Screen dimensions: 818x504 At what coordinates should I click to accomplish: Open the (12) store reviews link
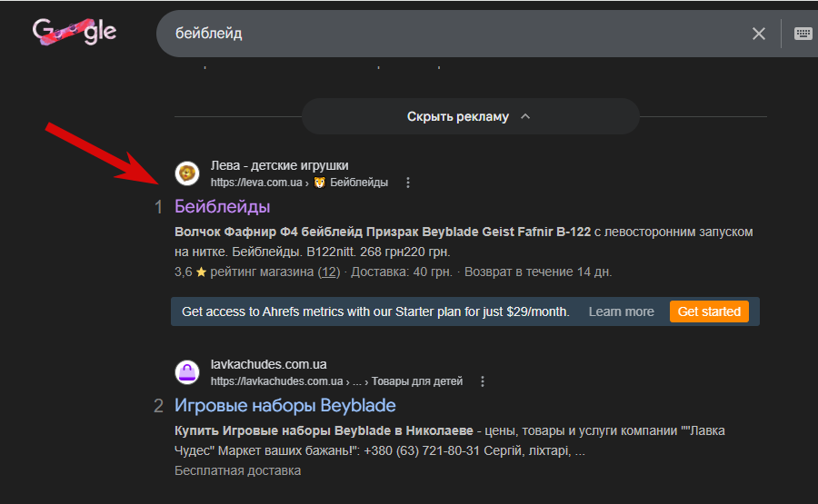328,272
